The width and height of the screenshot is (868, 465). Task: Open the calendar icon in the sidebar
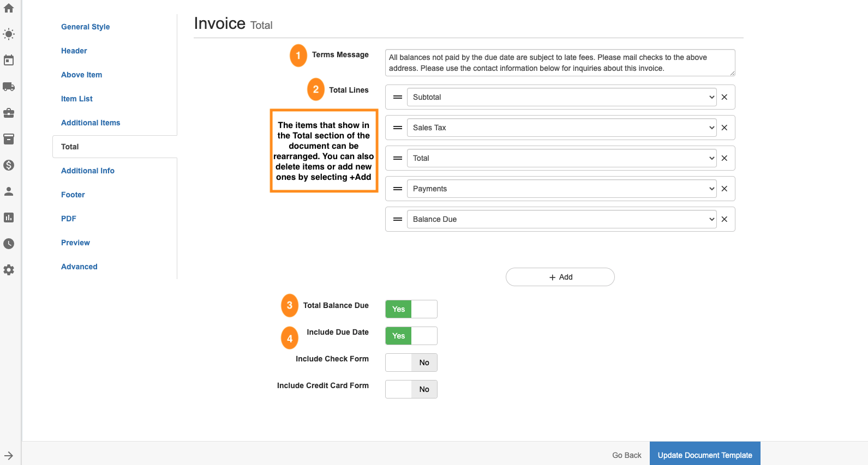[x=9, y=60]
